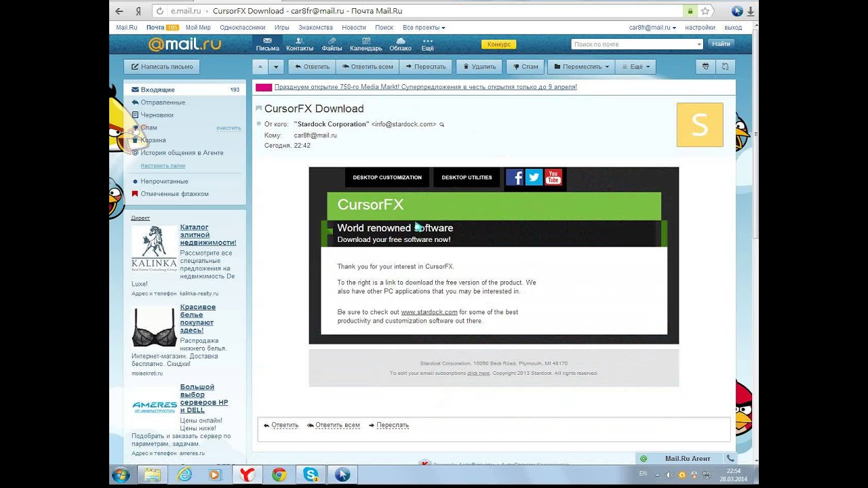Open the Мой Мир menu item

pos(198,28)
